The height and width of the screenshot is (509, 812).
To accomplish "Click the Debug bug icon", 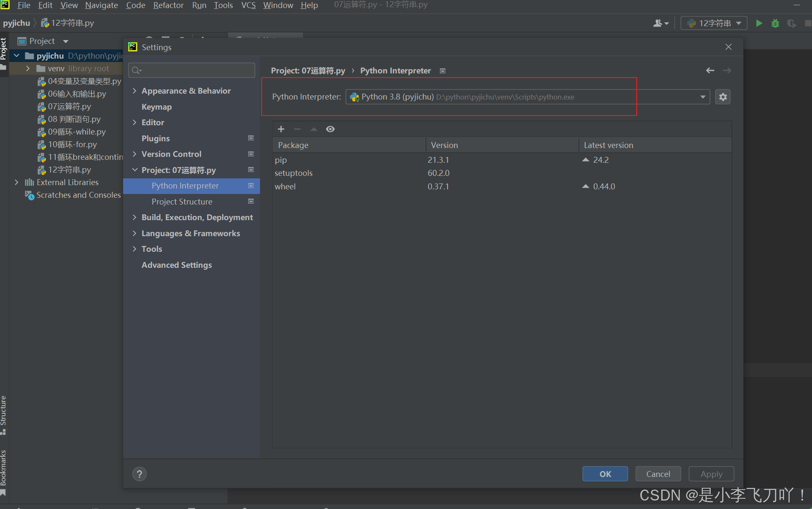I will pyautogui.click(x=775, y=23).
